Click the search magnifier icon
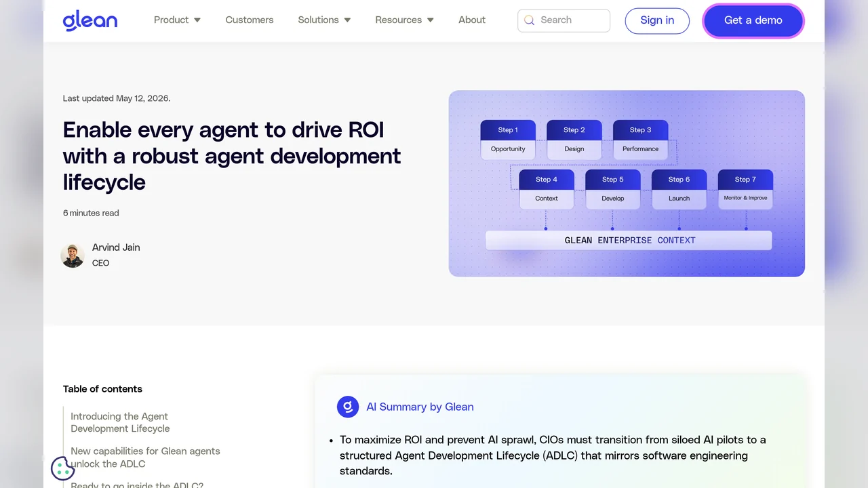Image resolution: width=868 pixels, height=488 pixels. (x=530, y=20)
